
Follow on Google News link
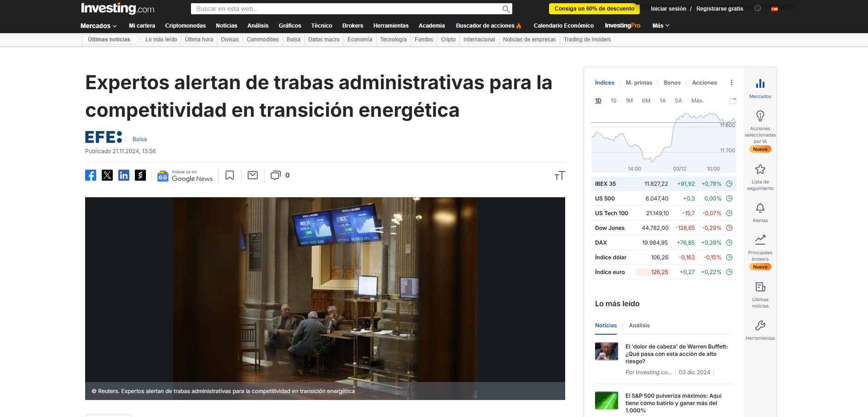tap(185, 176)
